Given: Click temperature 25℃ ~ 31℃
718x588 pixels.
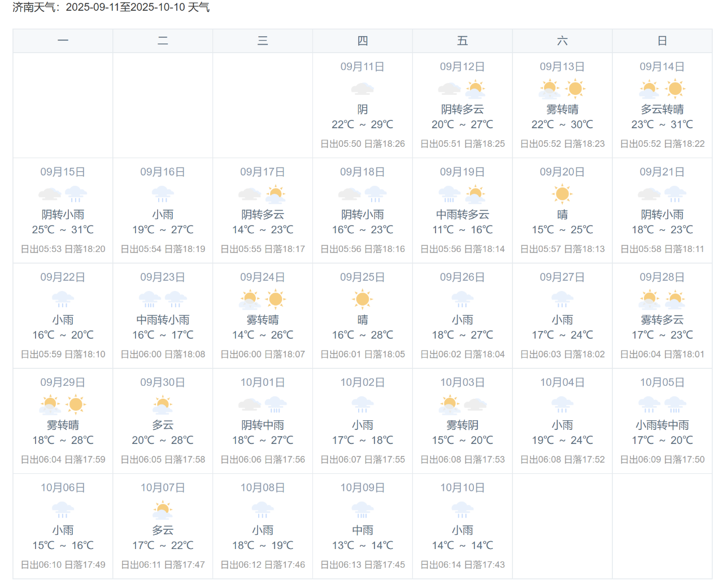Looking at the screenshot, I should 63,230.
